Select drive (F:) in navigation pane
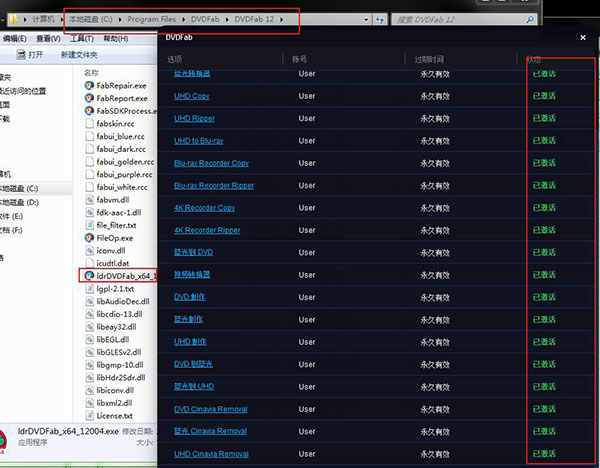This screenshot has width=600, height=468. click(11, 230)
